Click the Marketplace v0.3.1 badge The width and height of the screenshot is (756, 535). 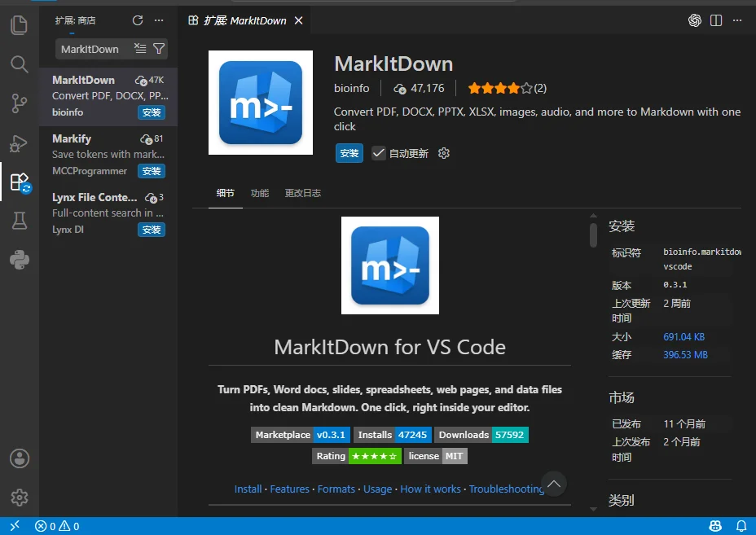coord(301,435)
